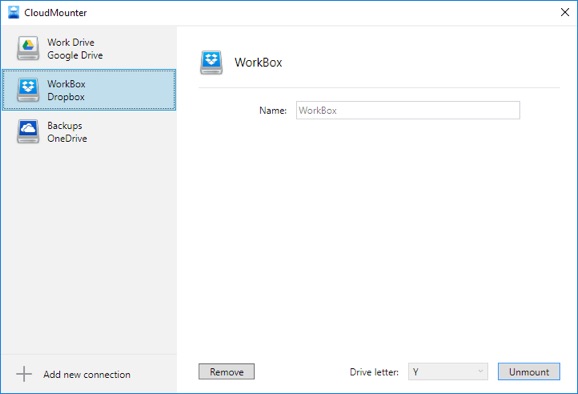Viewport: 578px width, 394px height.
Task: Click the Drive letter label
Action: [x=374, y=372]
